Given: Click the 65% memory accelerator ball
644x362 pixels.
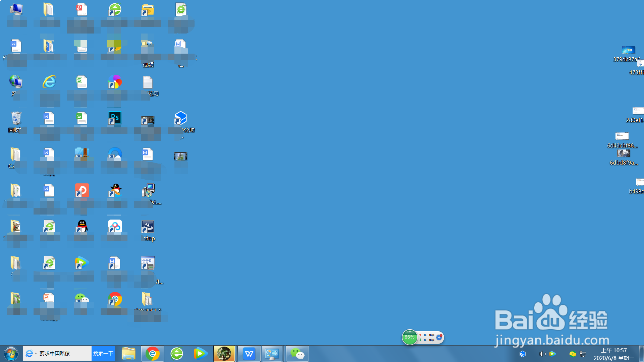Looking at the screenshot, I should click(x=410, y=337).
